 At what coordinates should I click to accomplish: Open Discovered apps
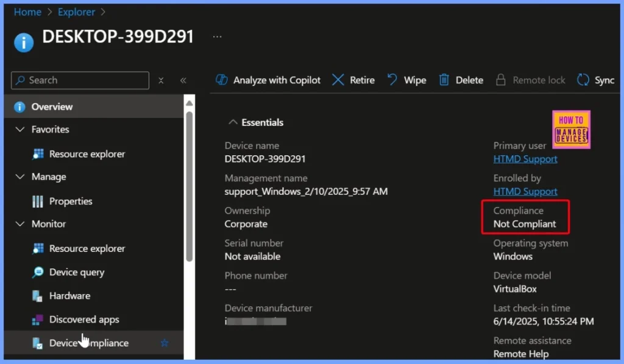[x=83, y=320]
